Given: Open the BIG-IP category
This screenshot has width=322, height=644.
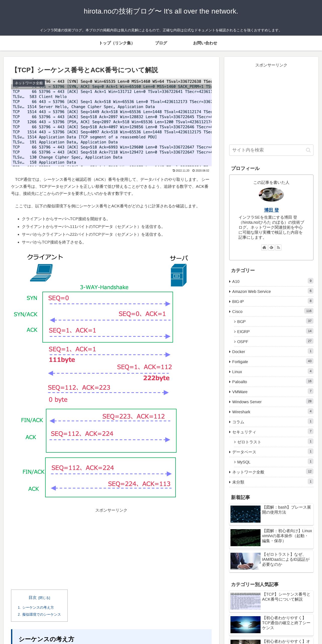Looking at the screenshot, I should (x=271, y=301).
